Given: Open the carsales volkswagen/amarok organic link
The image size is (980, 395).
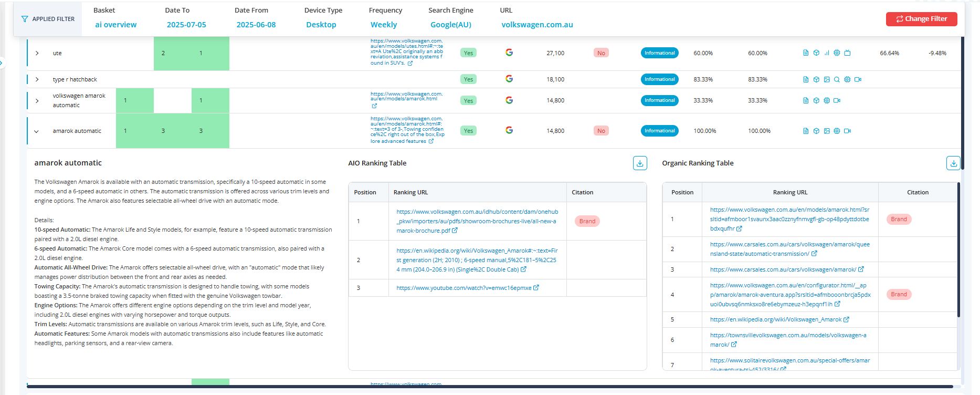Looking at the screenshot, I should click(x=783, y=269).
